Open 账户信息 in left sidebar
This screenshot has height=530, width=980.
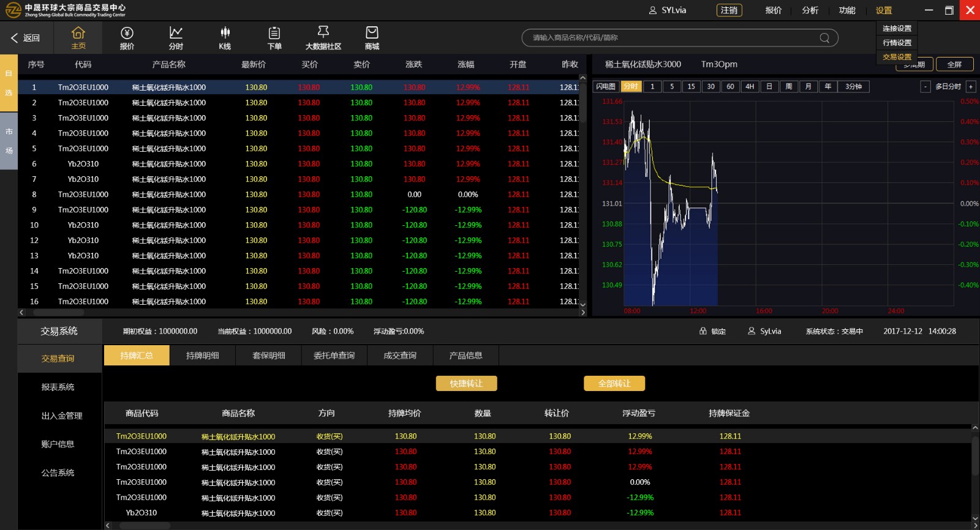[59, 444]
